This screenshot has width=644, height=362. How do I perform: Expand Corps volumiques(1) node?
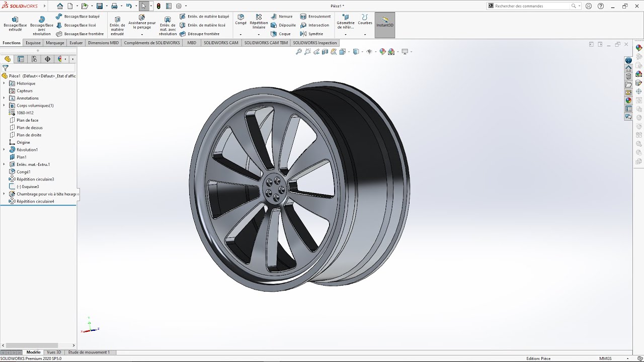(4, 106)
